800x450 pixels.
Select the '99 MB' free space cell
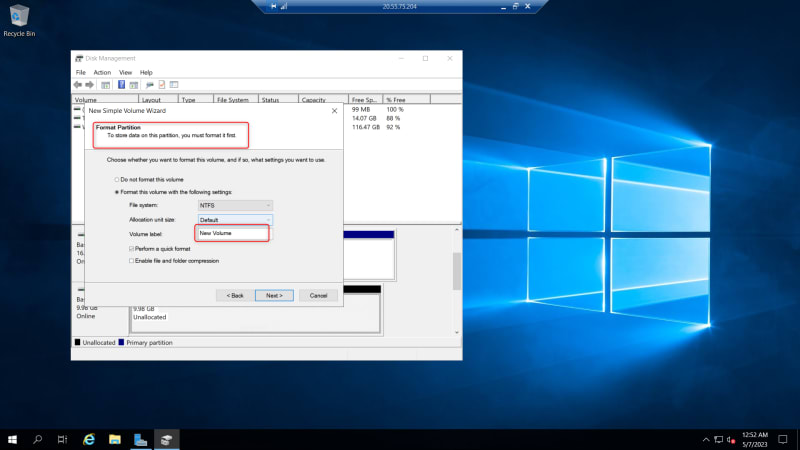point(361,109)
